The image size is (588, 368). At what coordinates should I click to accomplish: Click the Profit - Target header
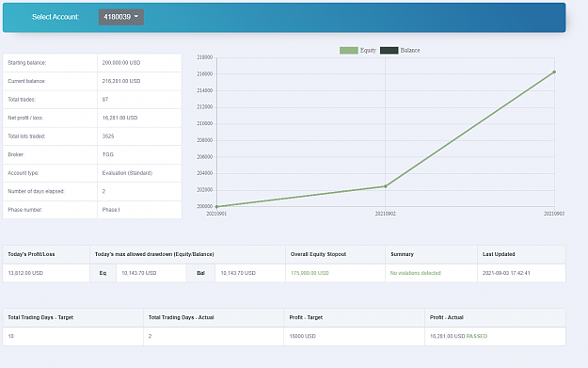[x=306, y=317]
